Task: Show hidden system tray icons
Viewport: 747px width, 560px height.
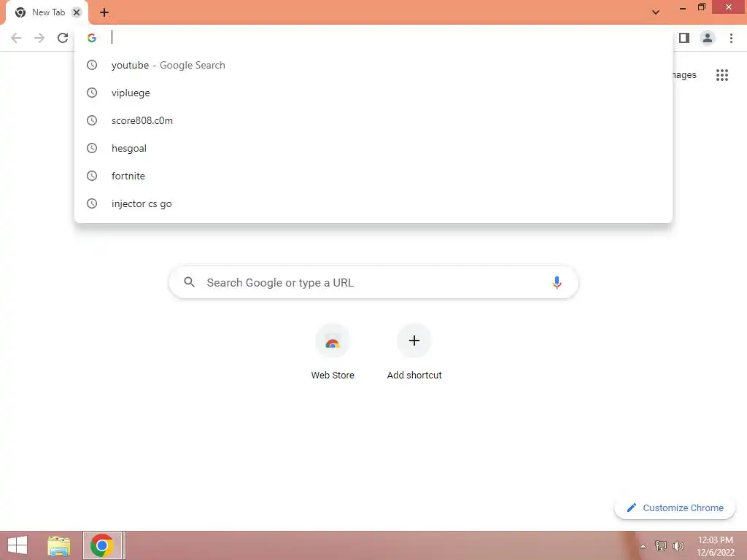Action: pos(643,546)
